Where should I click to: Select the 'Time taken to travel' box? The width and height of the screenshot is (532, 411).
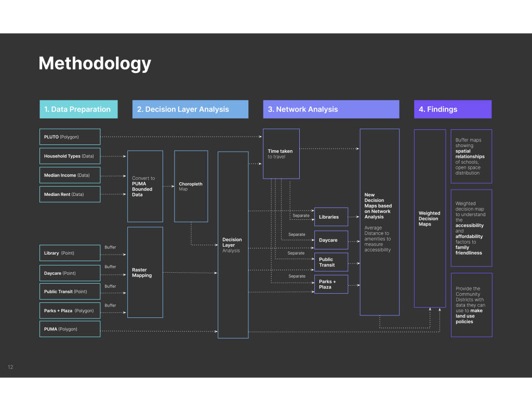[281, 154]
